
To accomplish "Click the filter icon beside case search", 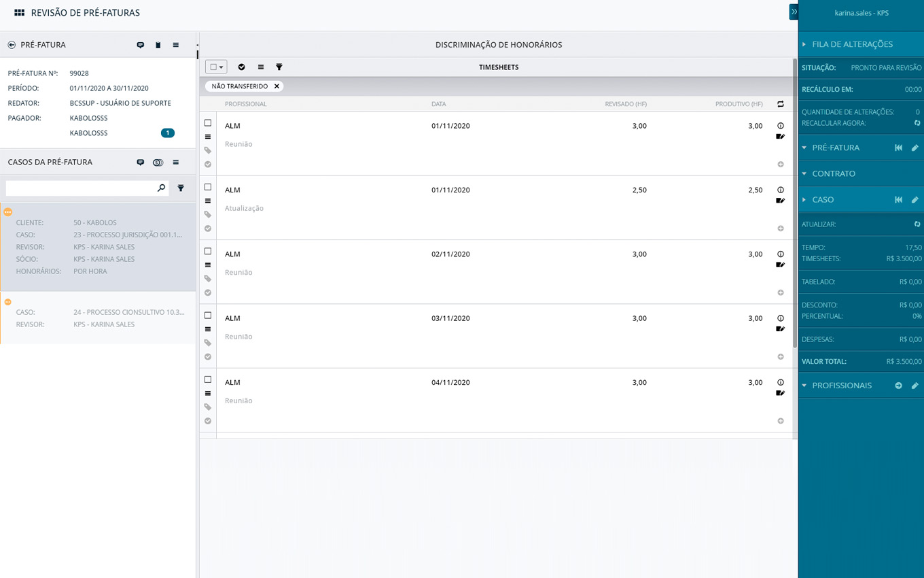I will pyautogui.click(x=181, y=188).
